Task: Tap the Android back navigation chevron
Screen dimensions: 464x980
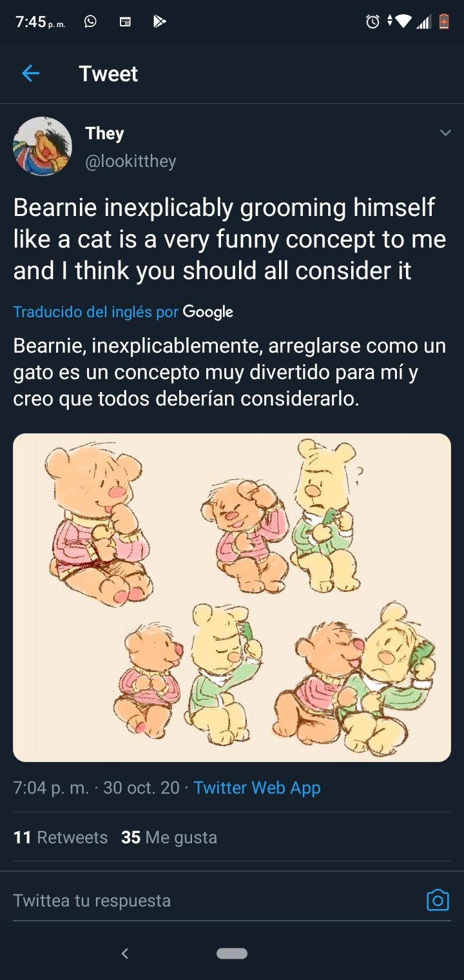Action: 125,953
